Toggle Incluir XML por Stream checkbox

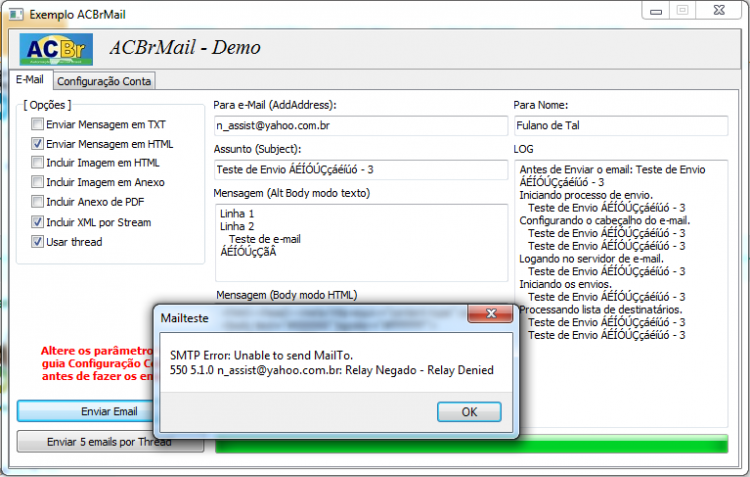coord(37,222)
